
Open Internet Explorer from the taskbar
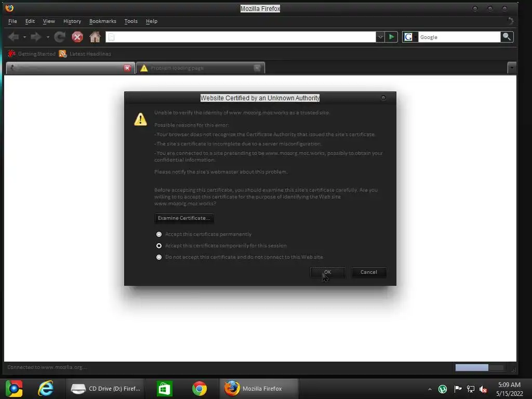46,389
